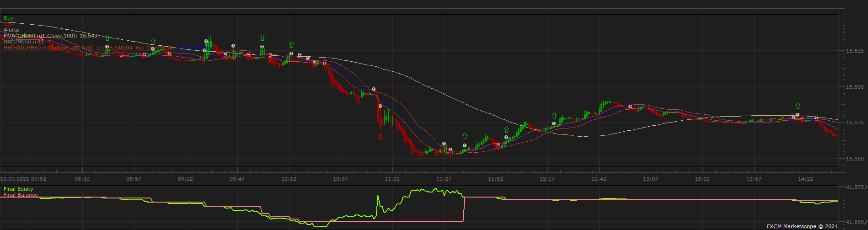The width and height of the screenshot is (868, 230).
Task: Click the 15.625 price axis label
Action: [x=855, y=51]
